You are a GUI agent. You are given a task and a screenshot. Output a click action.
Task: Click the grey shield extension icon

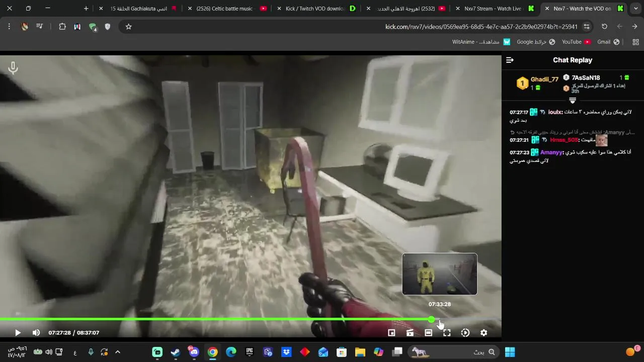pyautogui.click(x=107, y=27)
